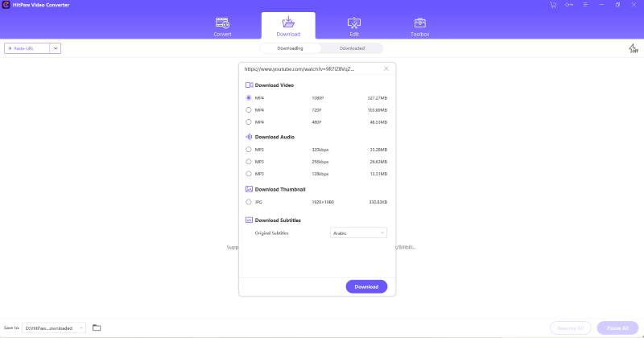
Task: Click the Download button in dialog
Action: click(366, 286)
